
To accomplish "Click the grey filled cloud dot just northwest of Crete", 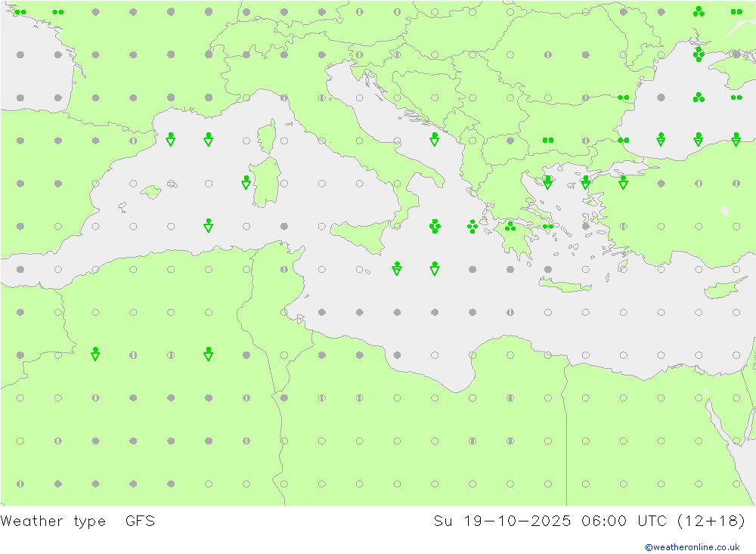I will (547, 269).
